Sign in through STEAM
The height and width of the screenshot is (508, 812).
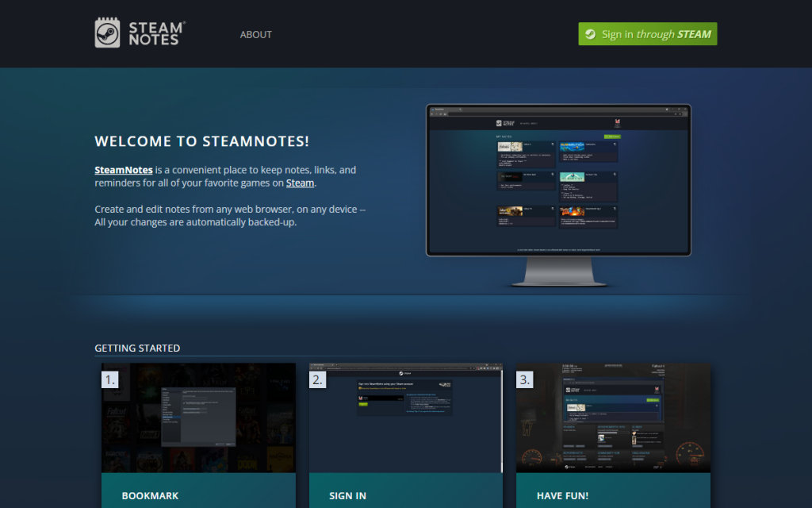[647, 34]
